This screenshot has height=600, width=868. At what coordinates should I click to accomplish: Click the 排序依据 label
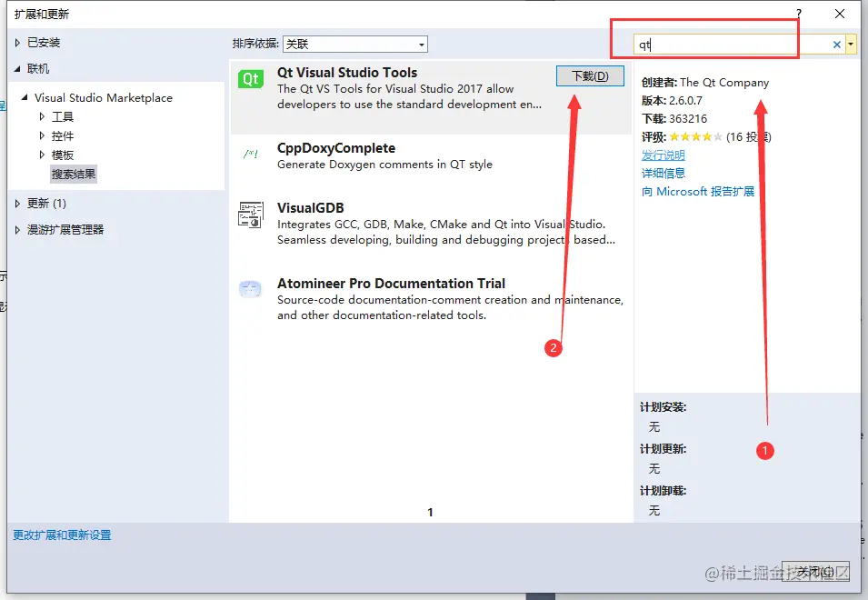(255, 44)
